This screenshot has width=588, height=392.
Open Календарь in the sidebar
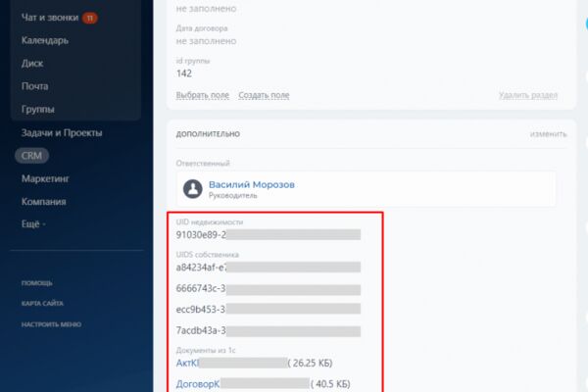[45, 40]
